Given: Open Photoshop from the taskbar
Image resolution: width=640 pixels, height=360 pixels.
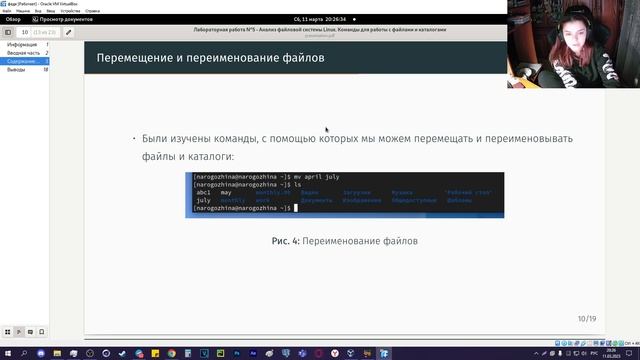Looking at the screenshot, I should click(237, 353).
